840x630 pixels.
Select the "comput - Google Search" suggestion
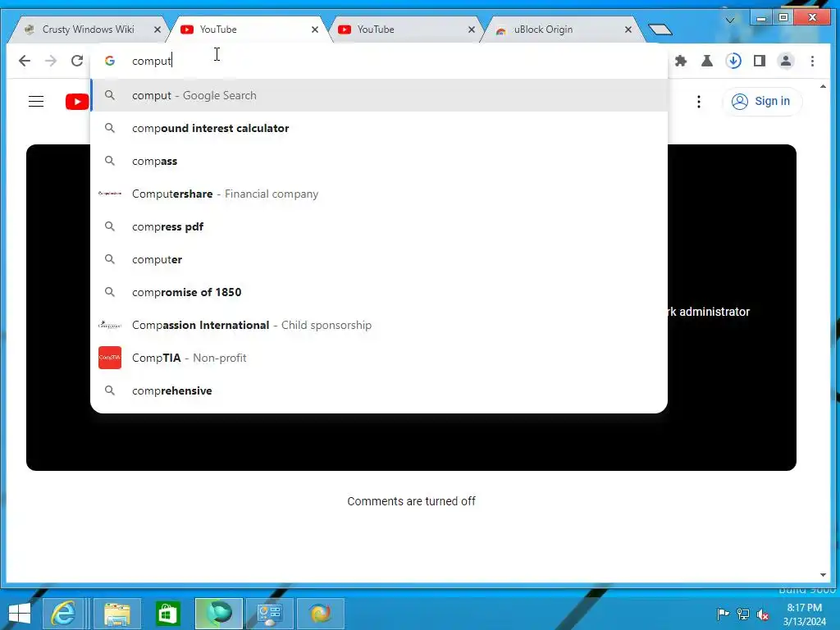379,95
